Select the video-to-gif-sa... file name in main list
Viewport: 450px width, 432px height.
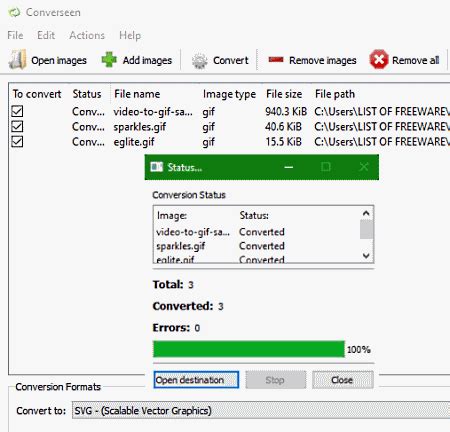(153, 112)
